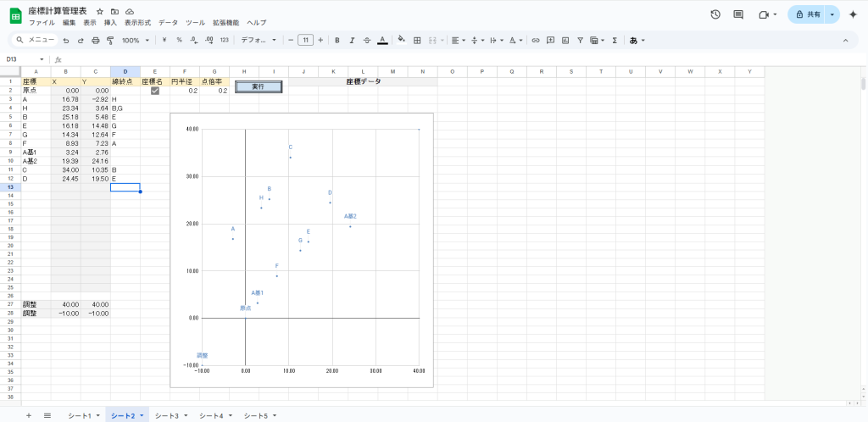Expand the font family dropdown
868x422 pixels.
(259, 40)
